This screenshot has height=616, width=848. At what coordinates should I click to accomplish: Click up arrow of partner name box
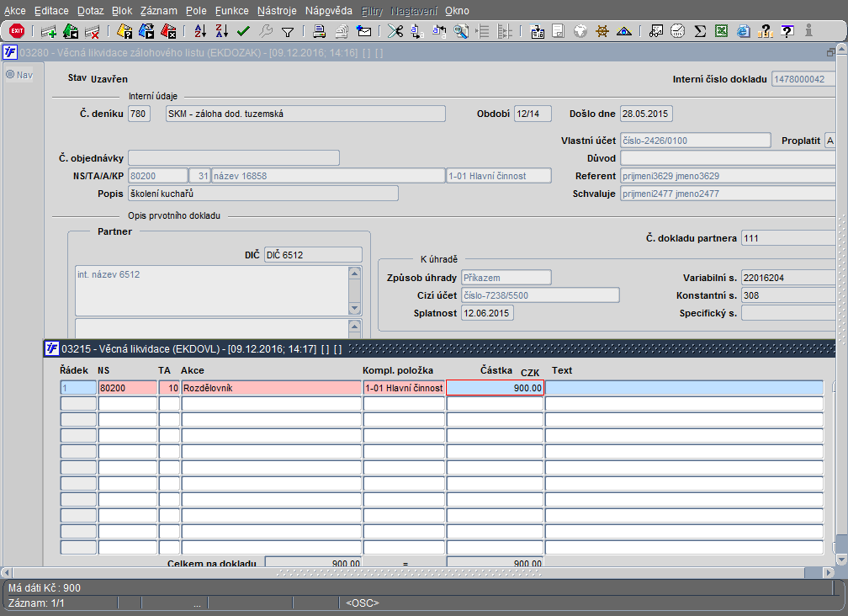point(354,273)
